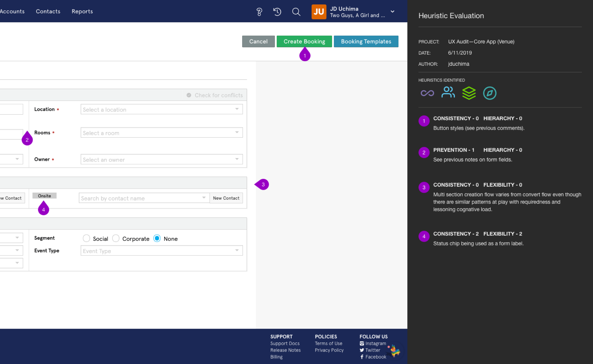
Task: Click the search magnifier icon
Action: coord(296,12)
